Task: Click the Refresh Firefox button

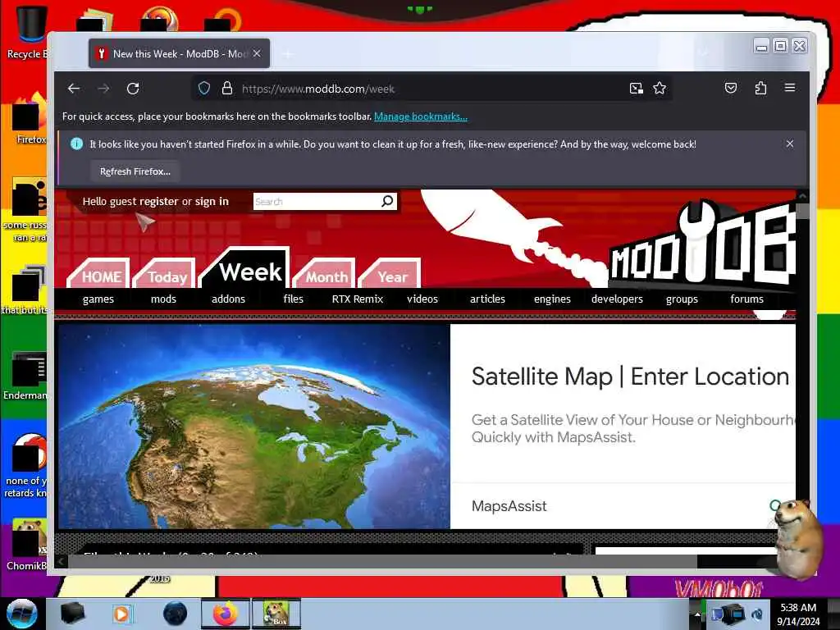Action: (x=135, y=171)
